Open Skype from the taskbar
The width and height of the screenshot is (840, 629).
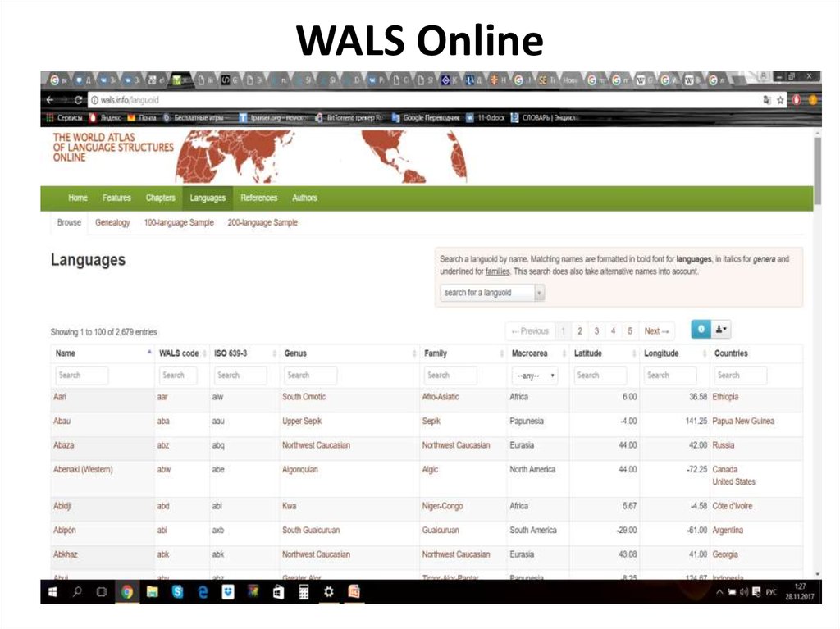coord(177,590)
